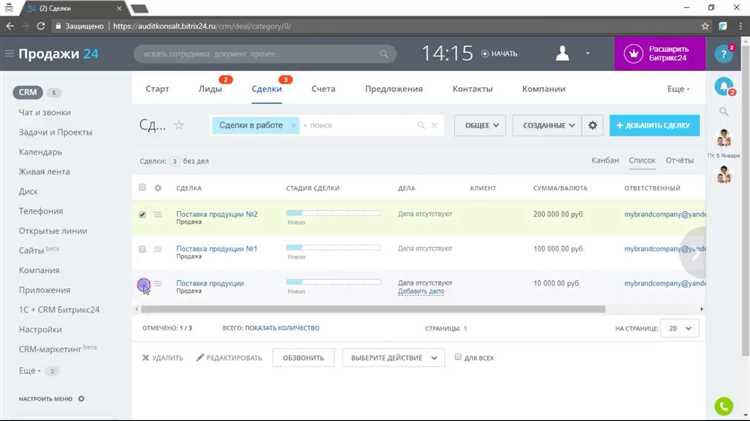
Task: Toggle the select-all checkbox in table header
Action: [142, 188]
